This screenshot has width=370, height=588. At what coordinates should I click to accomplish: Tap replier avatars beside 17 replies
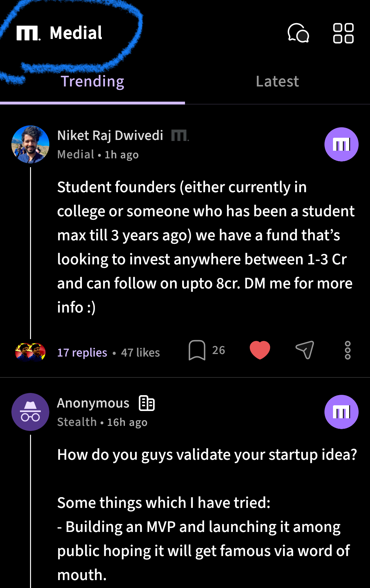point(30,352)
